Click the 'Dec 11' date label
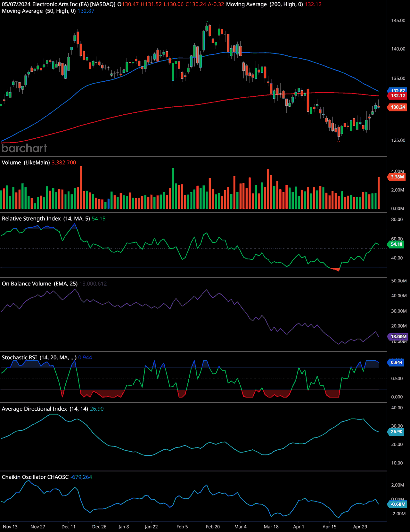This screenshot has height=532, width=410. coord(69,527)
